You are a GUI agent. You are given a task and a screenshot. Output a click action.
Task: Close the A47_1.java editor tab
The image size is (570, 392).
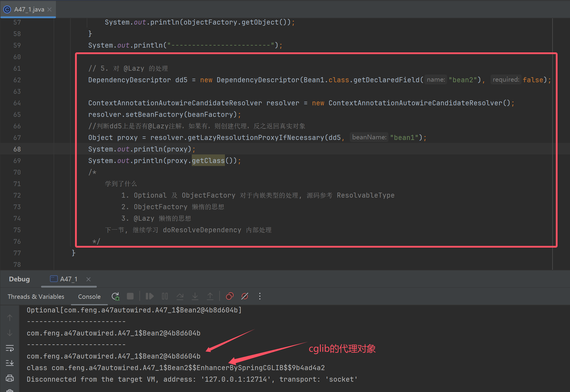pos(50,9)
